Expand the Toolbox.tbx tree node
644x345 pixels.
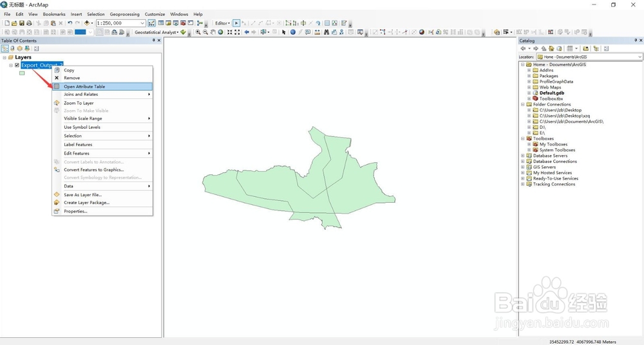529,98
